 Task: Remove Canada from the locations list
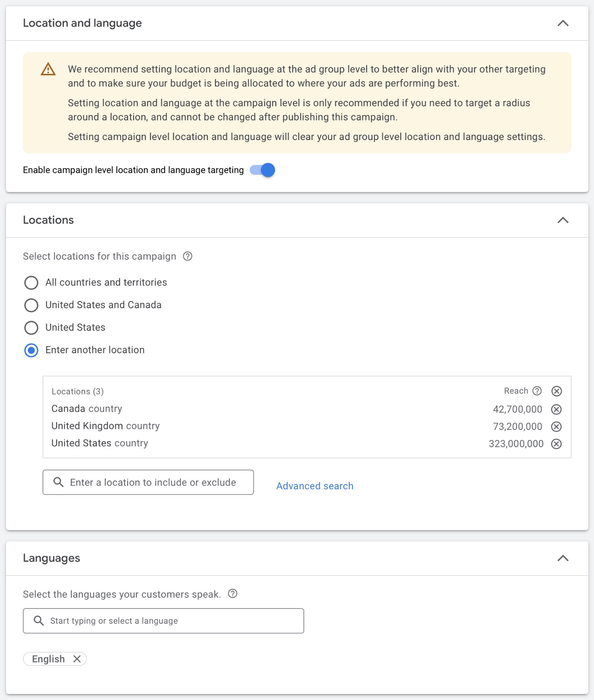click(556, 409)
